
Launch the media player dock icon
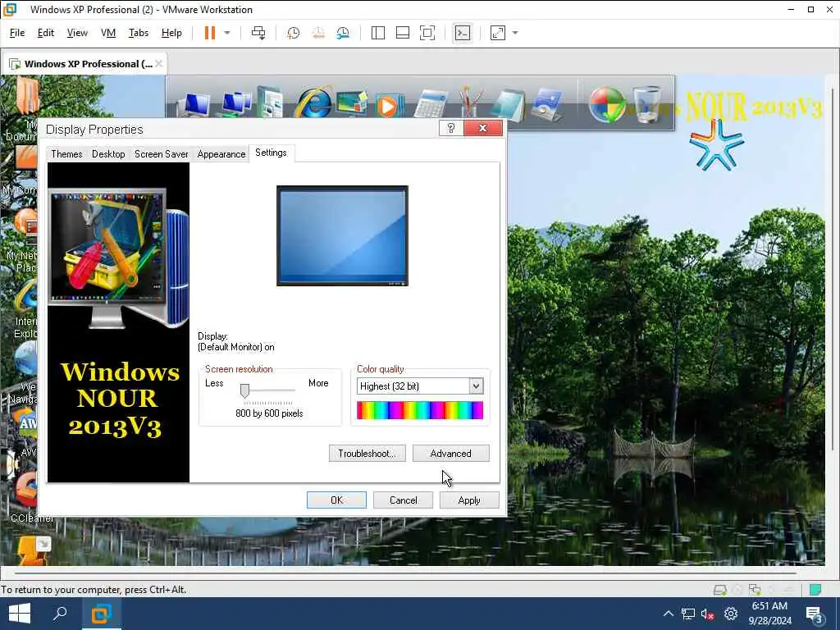coord(388,105)
